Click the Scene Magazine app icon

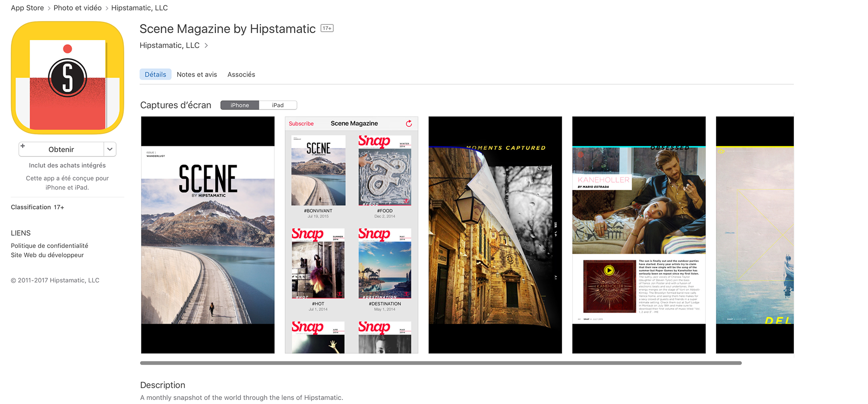click(67, 78)
